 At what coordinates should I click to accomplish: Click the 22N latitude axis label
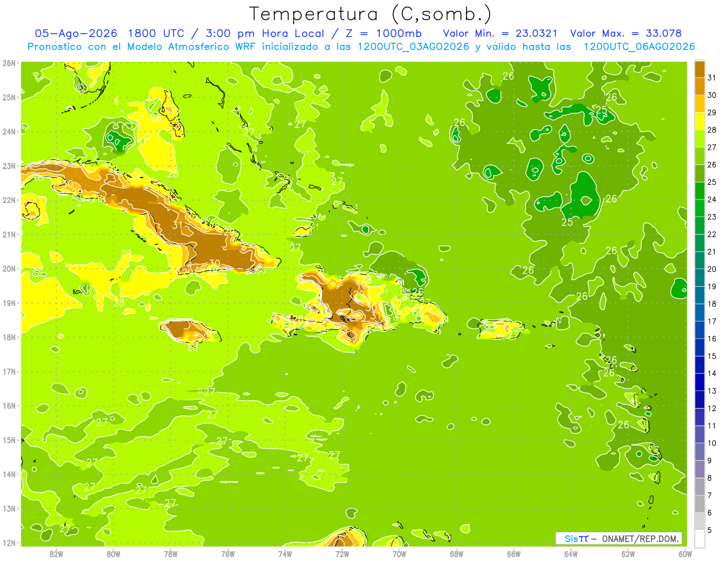pyautogui.click(x=9, y=200)
